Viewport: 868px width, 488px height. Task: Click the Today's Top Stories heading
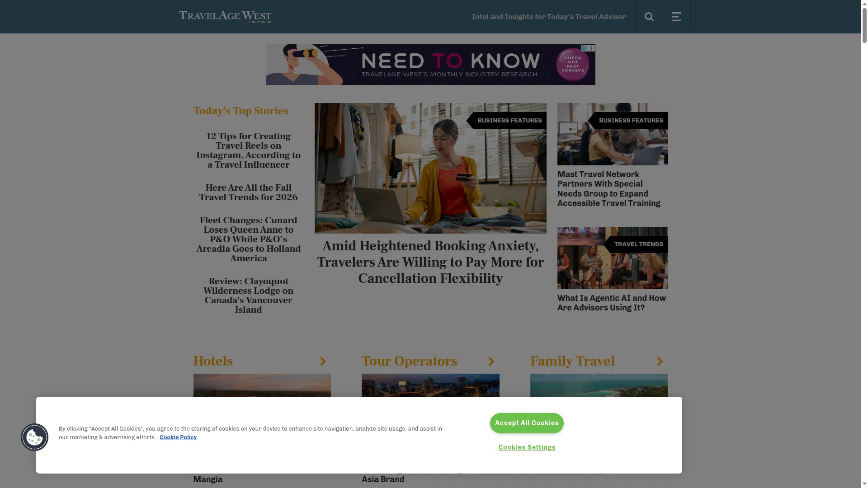click(x=241, y=111)
